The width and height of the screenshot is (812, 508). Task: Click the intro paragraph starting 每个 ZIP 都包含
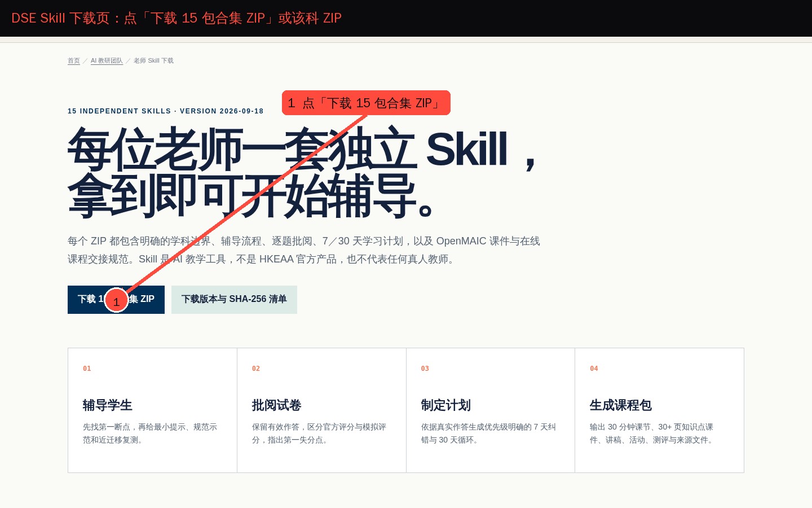coord(304,250)
